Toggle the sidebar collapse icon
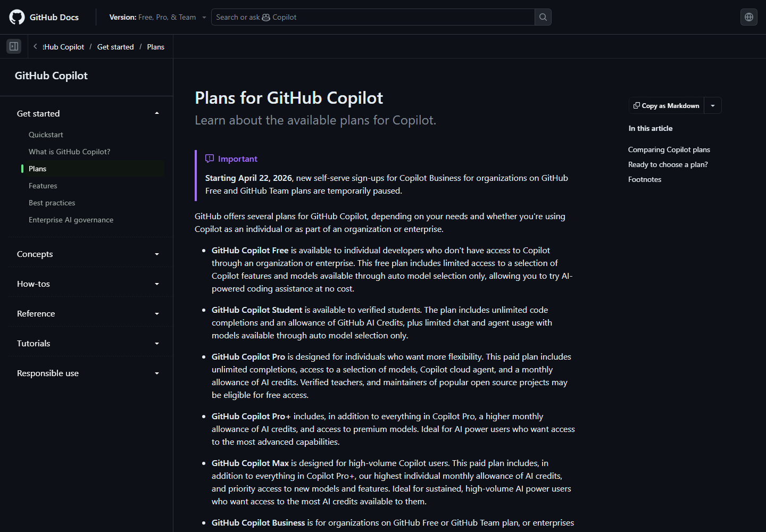This screenshot has width=766, height=532. (x=14, y=46)
